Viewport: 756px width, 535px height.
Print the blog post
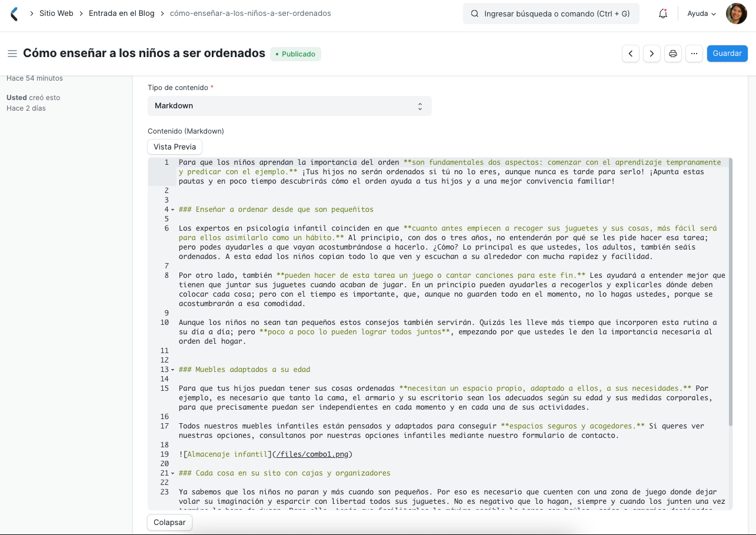pyautogui.click(x=672, y=53)
